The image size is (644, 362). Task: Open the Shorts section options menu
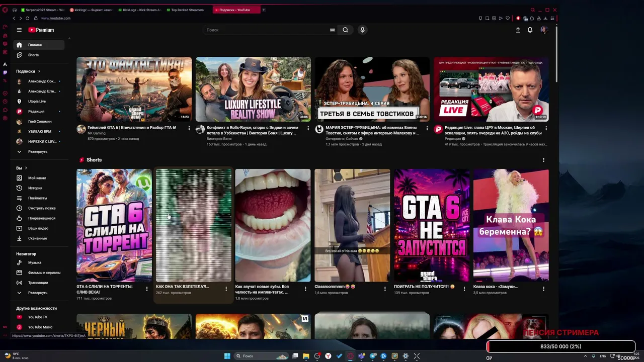point(543,160)
